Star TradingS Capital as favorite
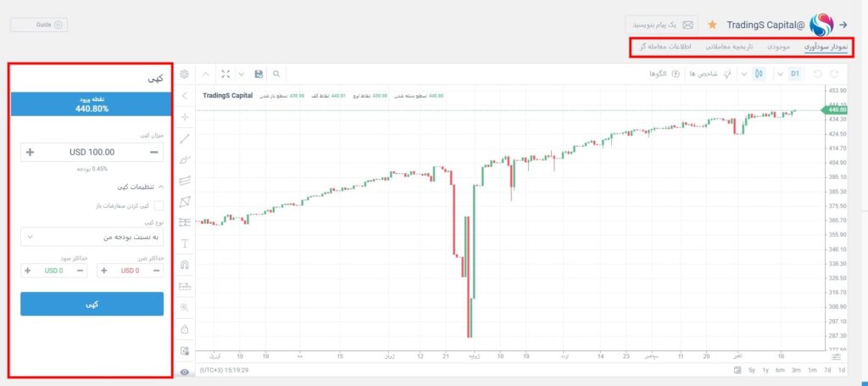868x386 pixels. pos(712,25)
